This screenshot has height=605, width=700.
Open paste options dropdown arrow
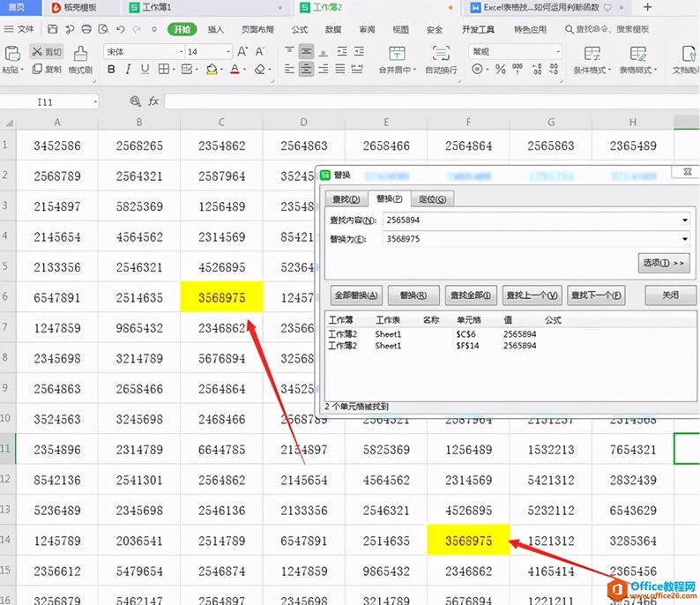pyautogui.click(x=22, y=70)
